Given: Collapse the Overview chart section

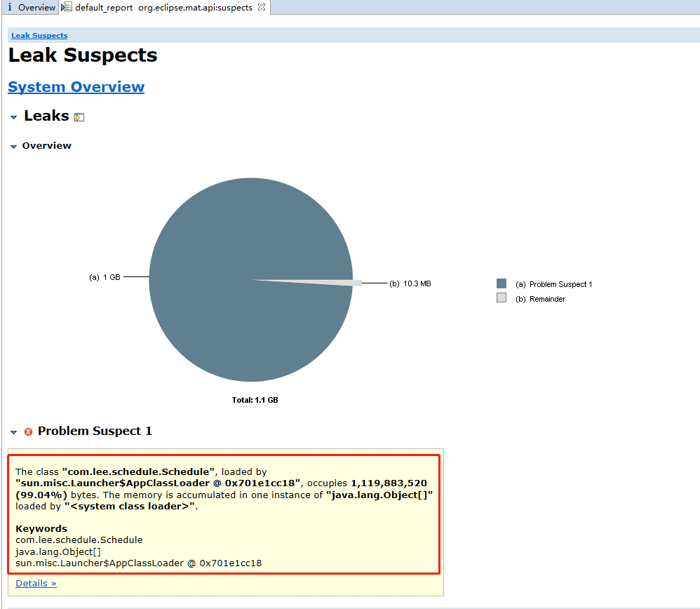Looking at the screenshot, I should (x=14, y=147).
